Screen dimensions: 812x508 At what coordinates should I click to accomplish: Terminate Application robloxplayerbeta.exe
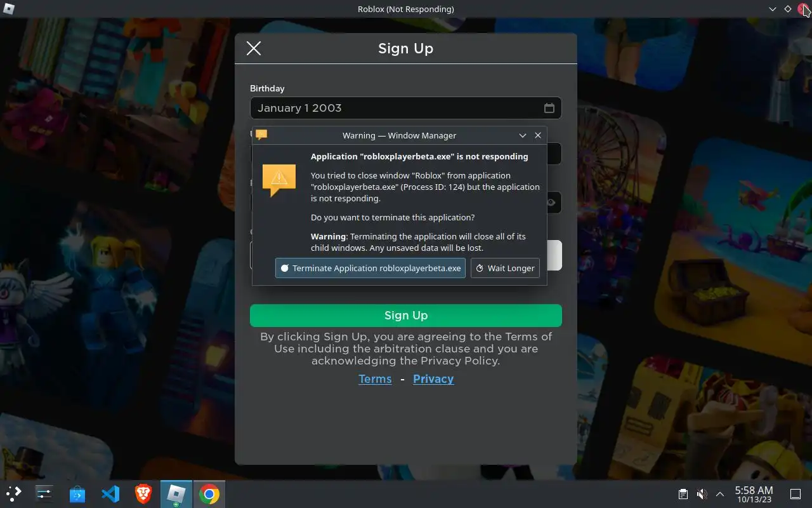pos(370,268)
